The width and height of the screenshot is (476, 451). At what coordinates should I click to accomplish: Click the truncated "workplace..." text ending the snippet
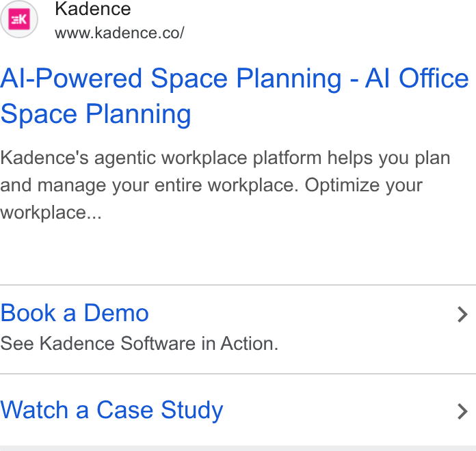point(51,213)
